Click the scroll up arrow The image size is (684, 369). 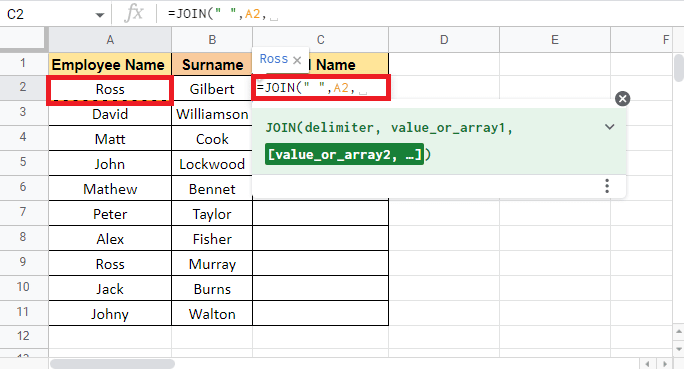pyautogui.click(x=678, y=332)
